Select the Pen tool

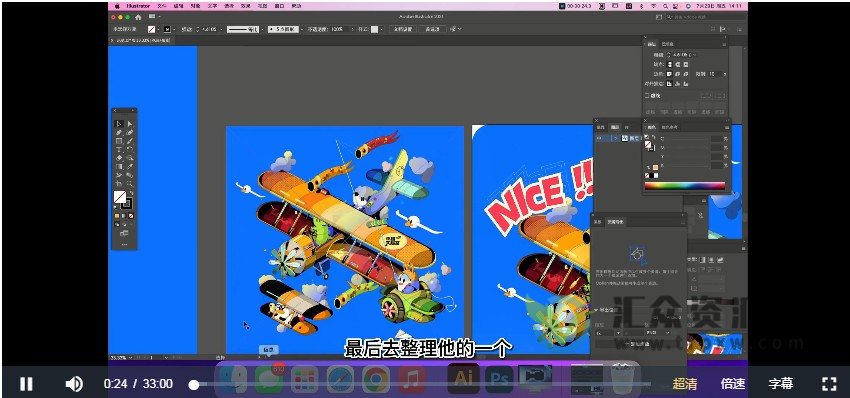click(x=119, y=132)
